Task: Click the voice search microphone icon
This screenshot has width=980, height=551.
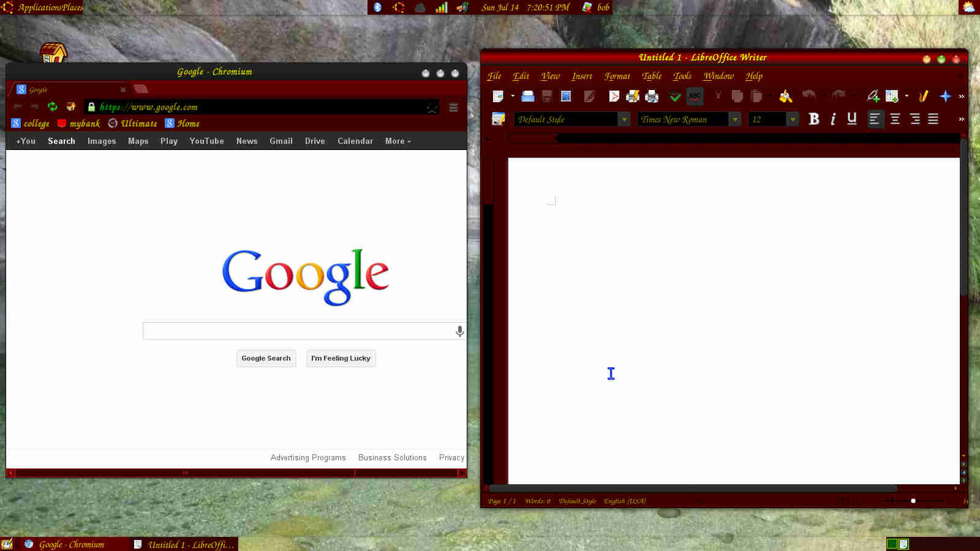Action: click(x=460, y=331)
